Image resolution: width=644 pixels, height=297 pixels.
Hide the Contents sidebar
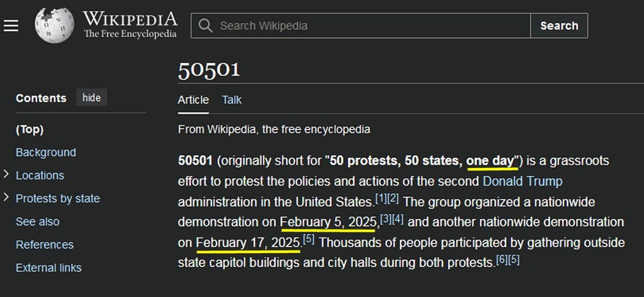pos(92,98)
